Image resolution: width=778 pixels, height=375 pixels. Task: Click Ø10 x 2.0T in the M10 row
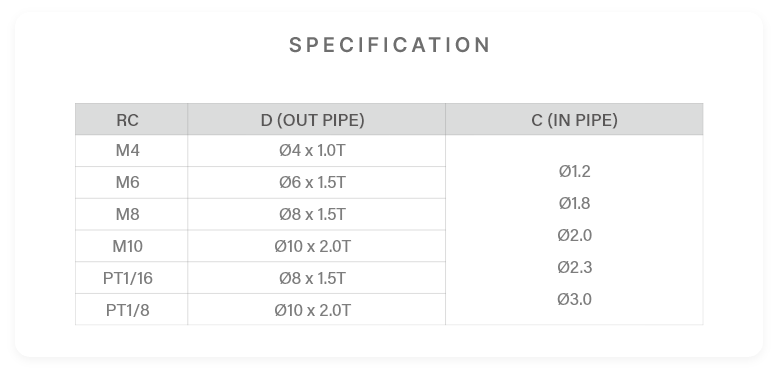313,246
